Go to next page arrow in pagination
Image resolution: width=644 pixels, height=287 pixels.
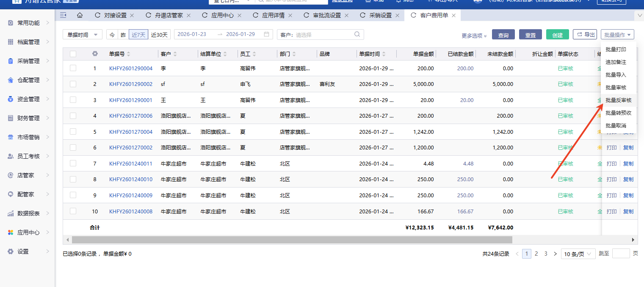(x=555, y=254)
